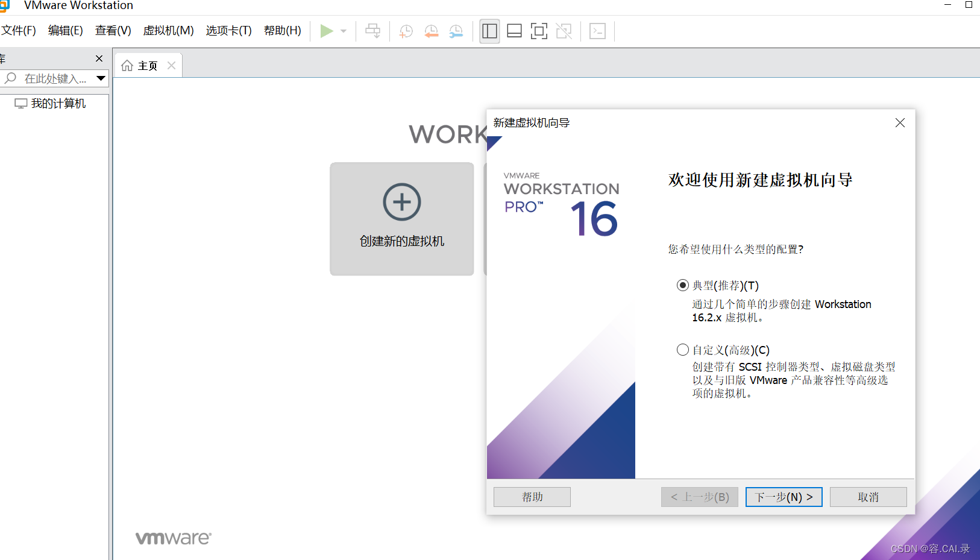Screen dimensions: 980x560
Task: Click the Enter Full Screen icon
Action: point(539,31)
